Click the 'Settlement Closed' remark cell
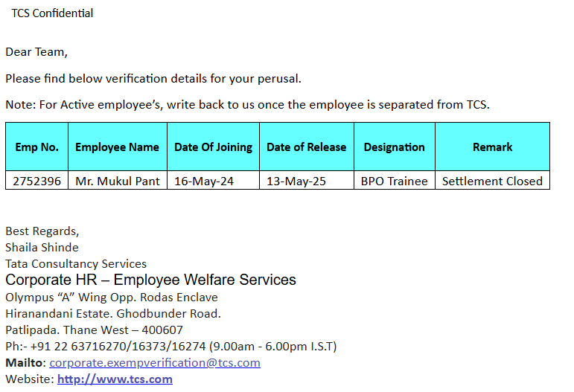 click(493, 181)
